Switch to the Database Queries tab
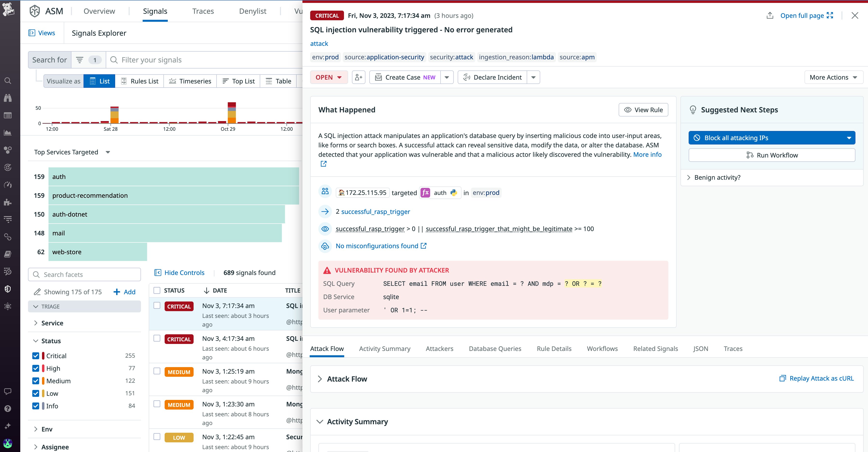This screenshot has width=868, height=452. 495,349
